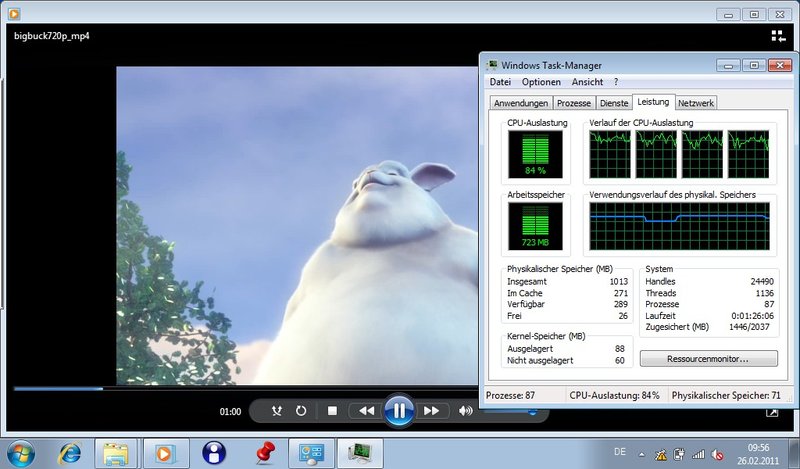Open Control Panel taskbar button

[x=311, y=453]
